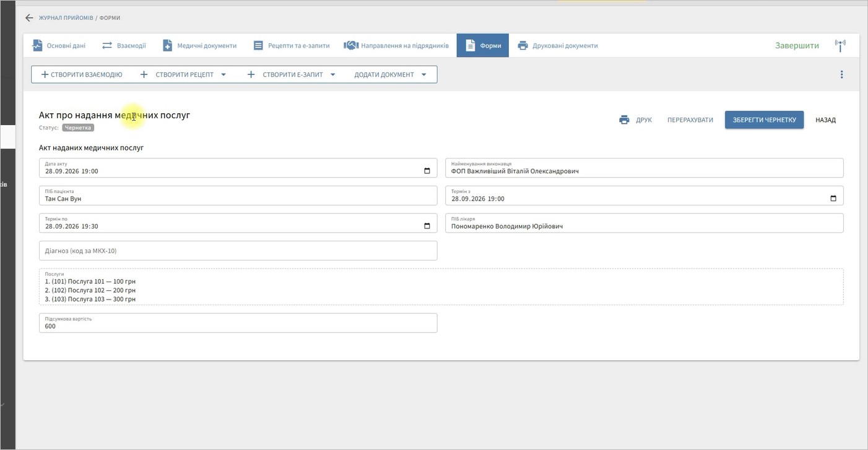Switch to Основні дані tab
This screenshot has width=868, height=450.
click(x=59, y=45)
